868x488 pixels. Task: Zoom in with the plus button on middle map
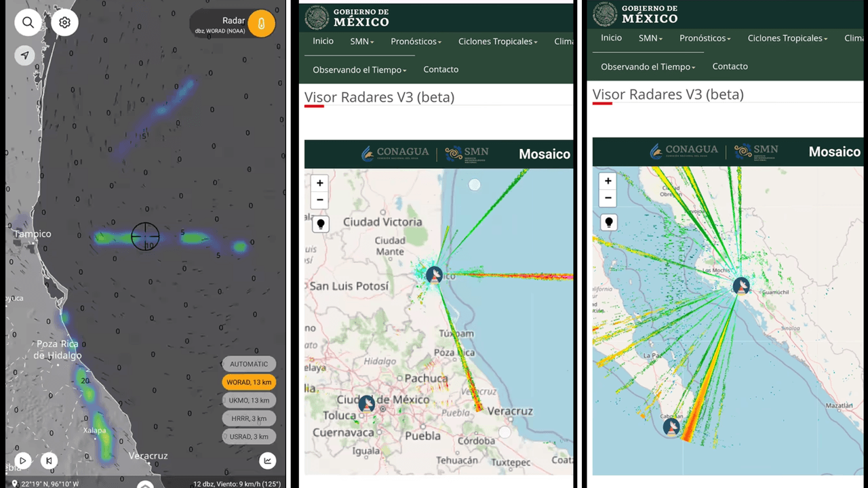319,182
